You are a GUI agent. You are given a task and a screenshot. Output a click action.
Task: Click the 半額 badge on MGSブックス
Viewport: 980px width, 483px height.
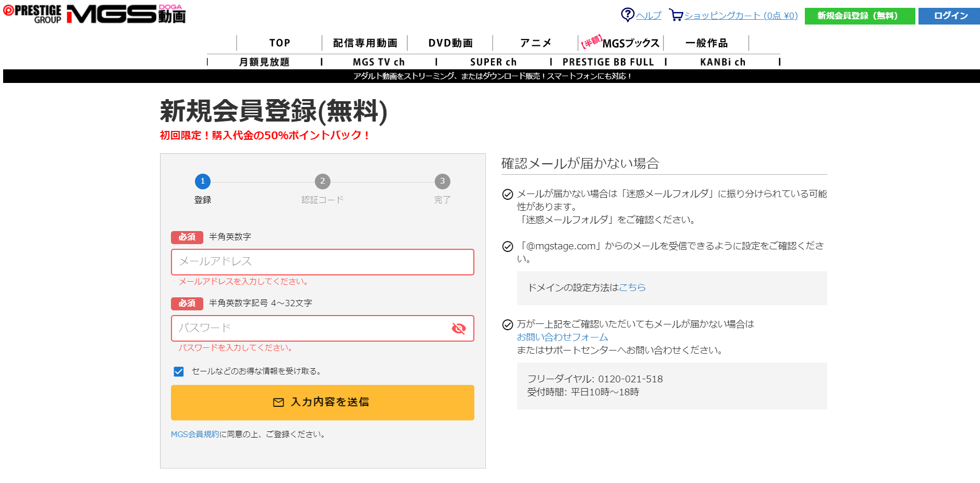592,41
